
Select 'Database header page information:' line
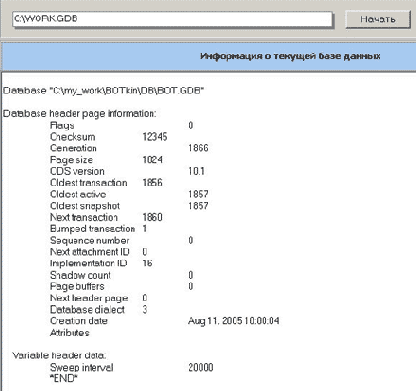[x=79, y=114]
